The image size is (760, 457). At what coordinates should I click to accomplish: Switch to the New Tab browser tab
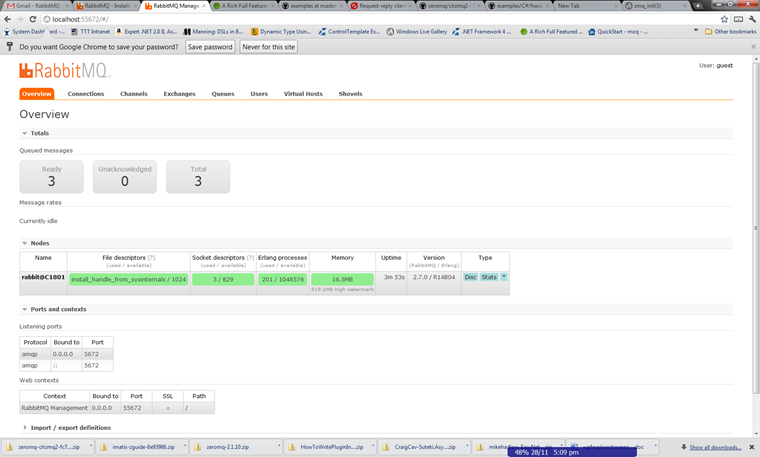coord(586,6)
